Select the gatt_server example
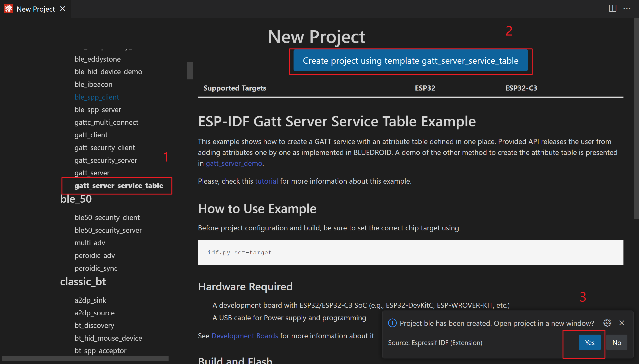 pyautogui.click(x=92, y=173)
